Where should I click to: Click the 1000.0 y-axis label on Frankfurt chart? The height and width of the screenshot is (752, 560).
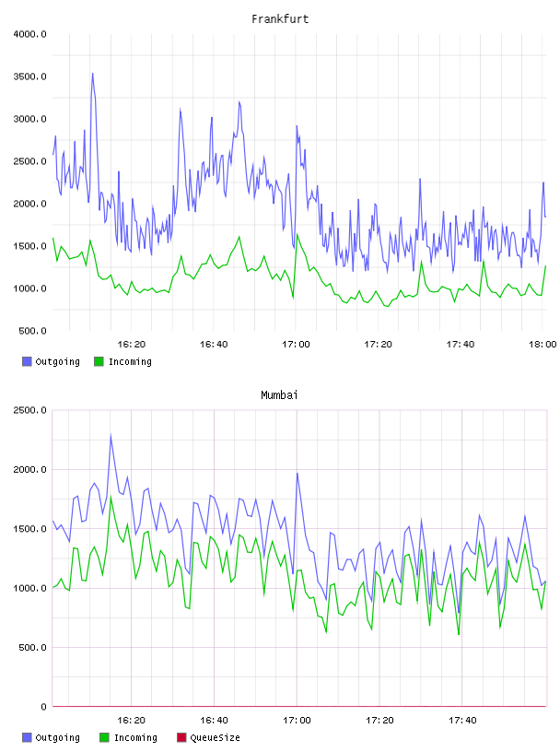tap(29, 288)
